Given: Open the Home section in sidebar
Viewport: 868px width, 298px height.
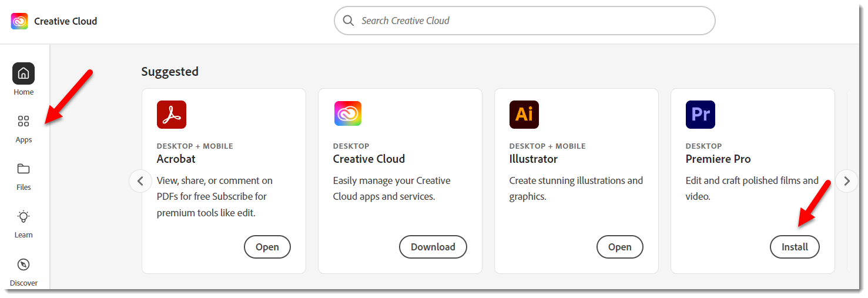Looking at the screenshot, I should 24,79.
